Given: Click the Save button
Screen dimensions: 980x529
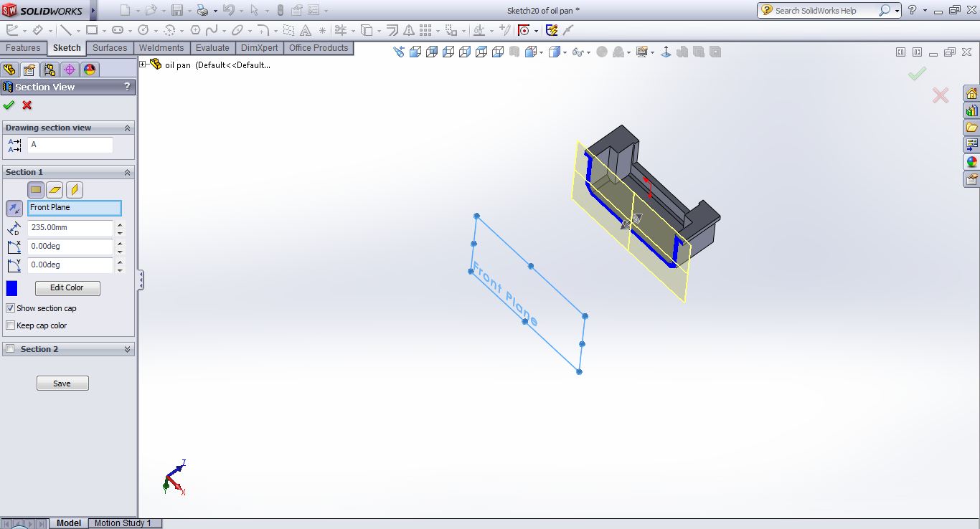Looking at the screenshot, I should pyautogui.click(x=62, y=383).
